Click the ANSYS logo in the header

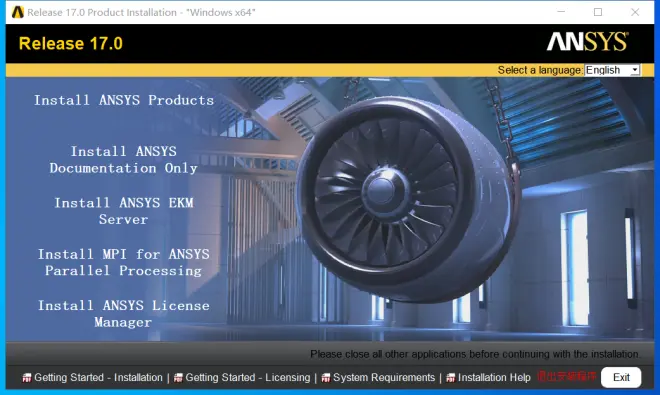tap(587, 41)
